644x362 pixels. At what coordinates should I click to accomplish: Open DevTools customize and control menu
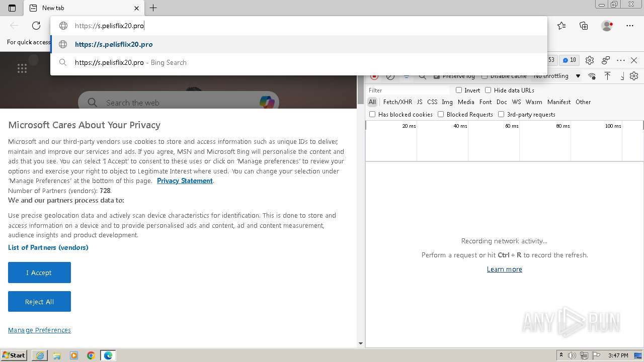(621, 60)
